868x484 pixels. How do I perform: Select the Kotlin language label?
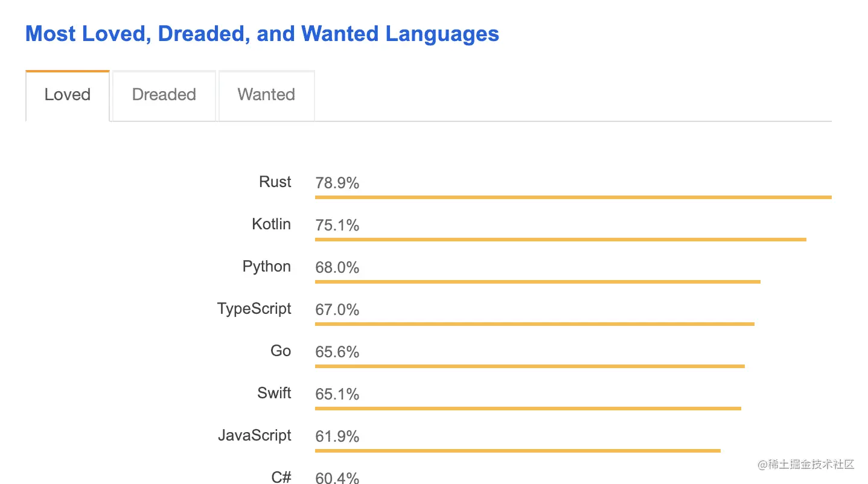pos(271,224)
